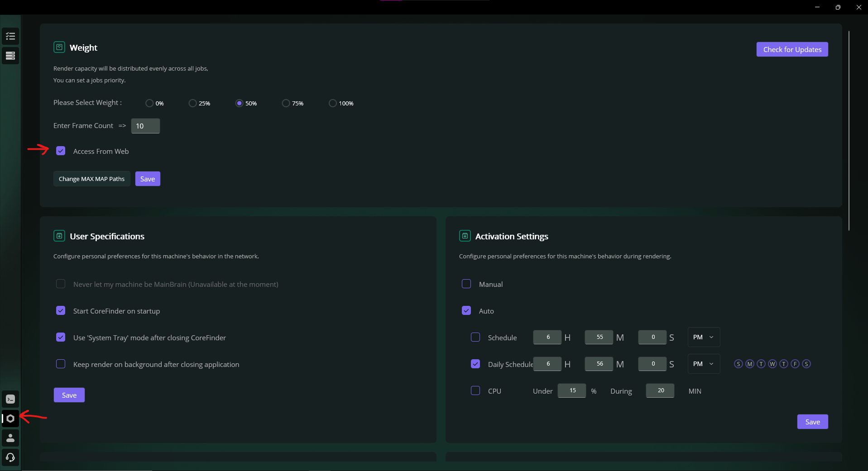Click the Activation Settings section icon
The height and width of the screenshot is (471, 868).
[465, 236]
